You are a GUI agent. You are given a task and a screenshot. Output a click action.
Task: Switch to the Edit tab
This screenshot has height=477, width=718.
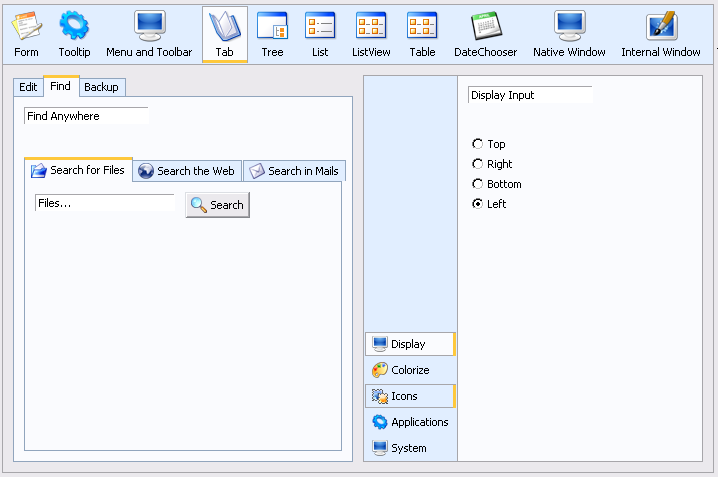28,87
